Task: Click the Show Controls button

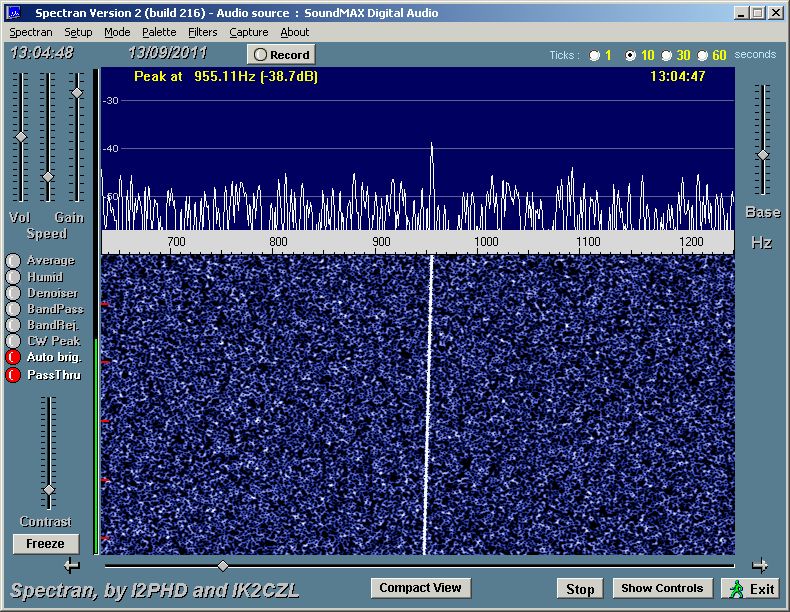Action: 663,588
